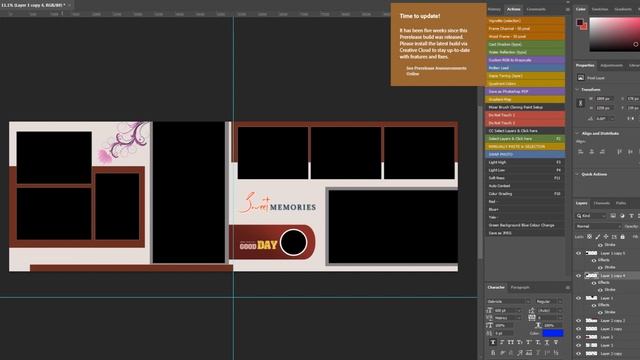Viewport: 640px width, 360px height.
Task: Align left edges in Properties
Action: click(x=580, y=152)
